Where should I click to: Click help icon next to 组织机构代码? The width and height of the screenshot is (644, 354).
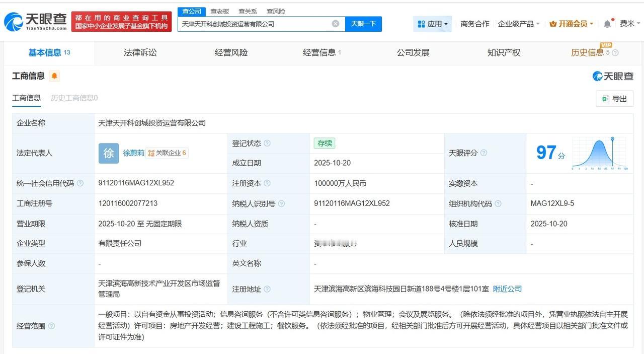click(498, 203)
